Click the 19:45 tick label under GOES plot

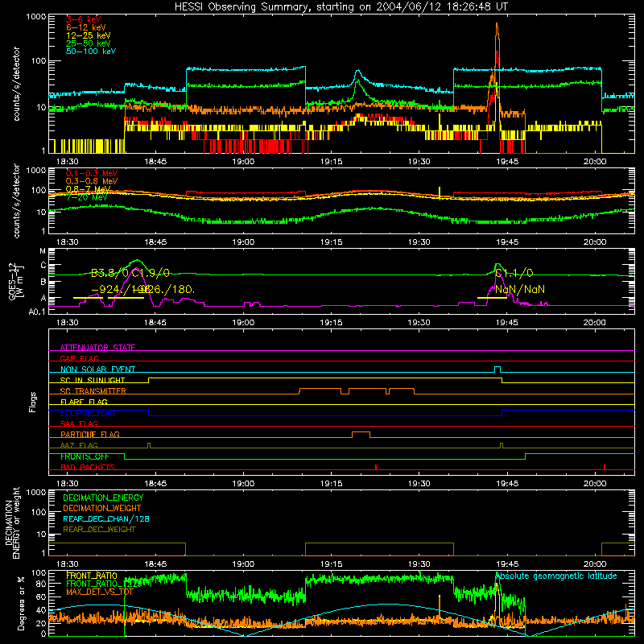507,323
